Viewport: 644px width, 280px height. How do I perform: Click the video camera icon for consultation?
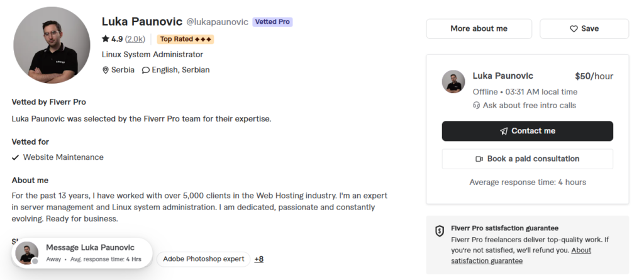pyautogui.click(x=479, y=159)
